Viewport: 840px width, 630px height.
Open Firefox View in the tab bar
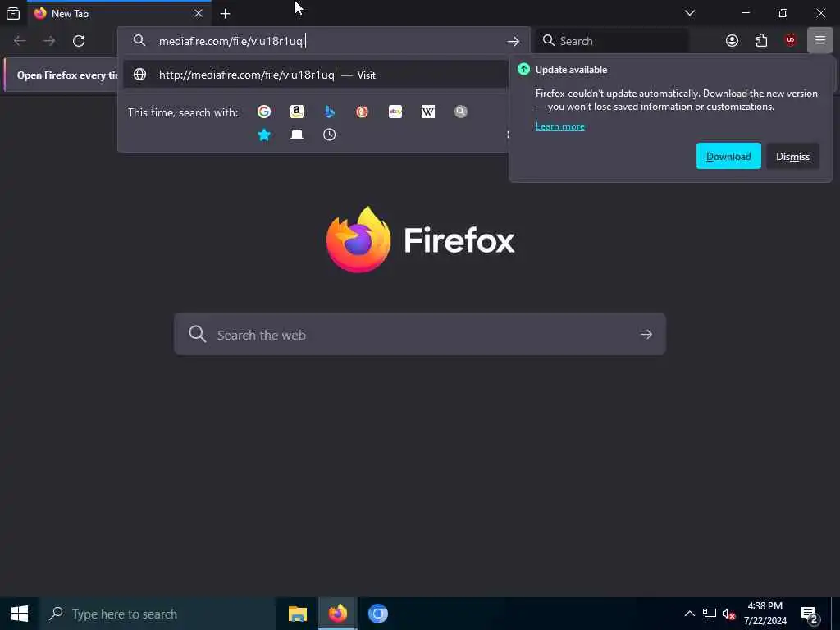(13, 13)
